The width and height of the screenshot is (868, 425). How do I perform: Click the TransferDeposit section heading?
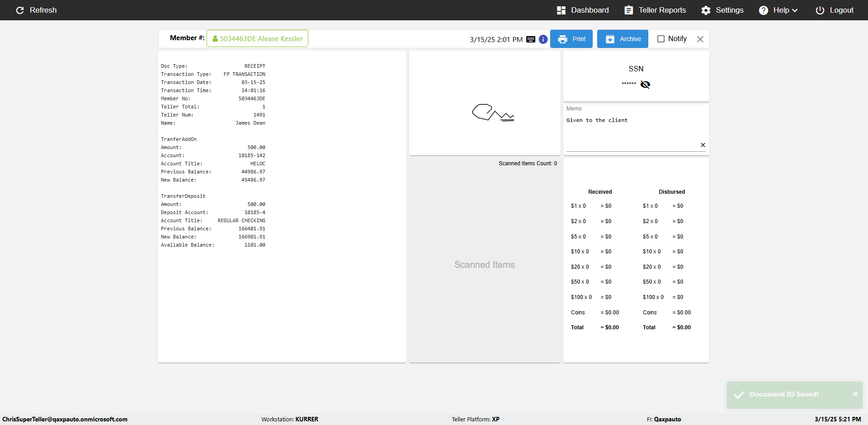click(183, 196)
